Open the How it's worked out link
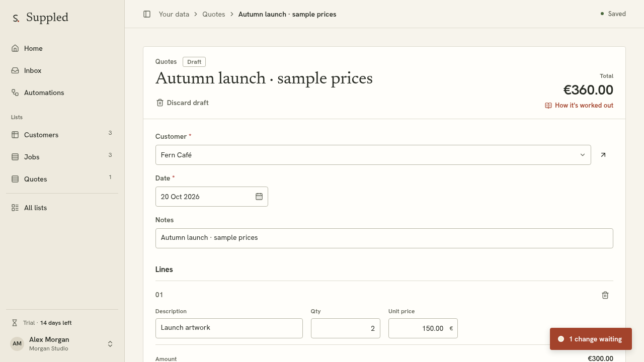The height and width of the screenshot is (362, 644). [x=579, y=105]
